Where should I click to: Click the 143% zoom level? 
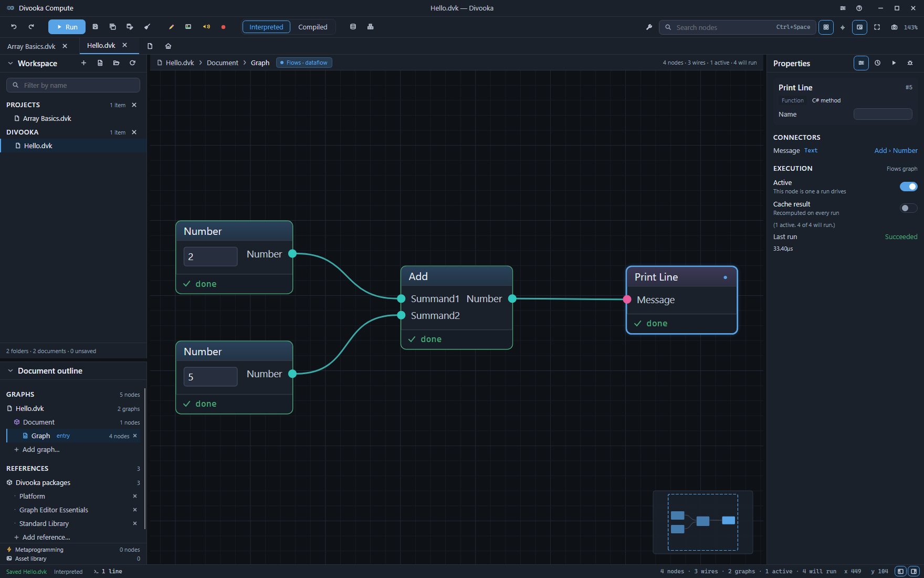[911, 27]
